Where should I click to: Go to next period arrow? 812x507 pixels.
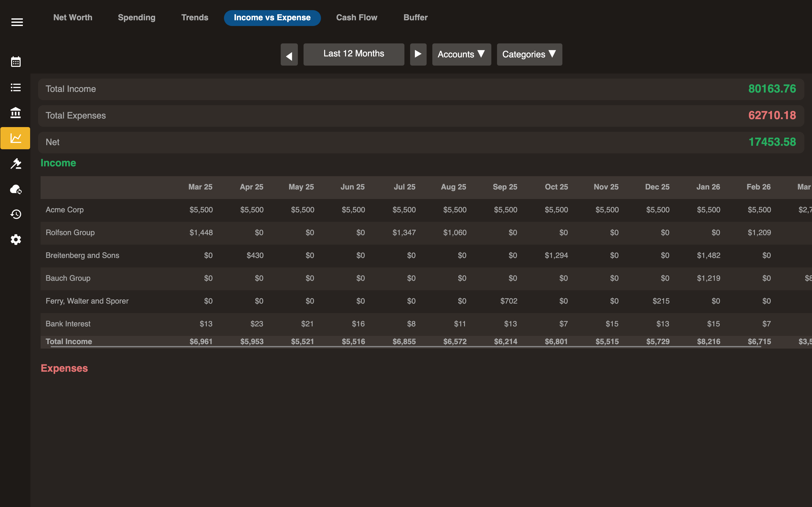coord(418,54)
